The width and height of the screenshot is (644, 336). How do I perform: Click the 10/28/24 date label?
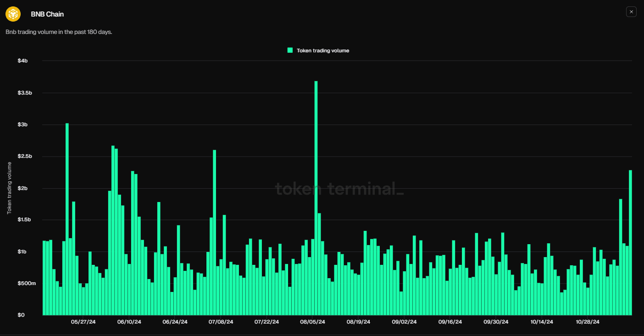point(587,322)
